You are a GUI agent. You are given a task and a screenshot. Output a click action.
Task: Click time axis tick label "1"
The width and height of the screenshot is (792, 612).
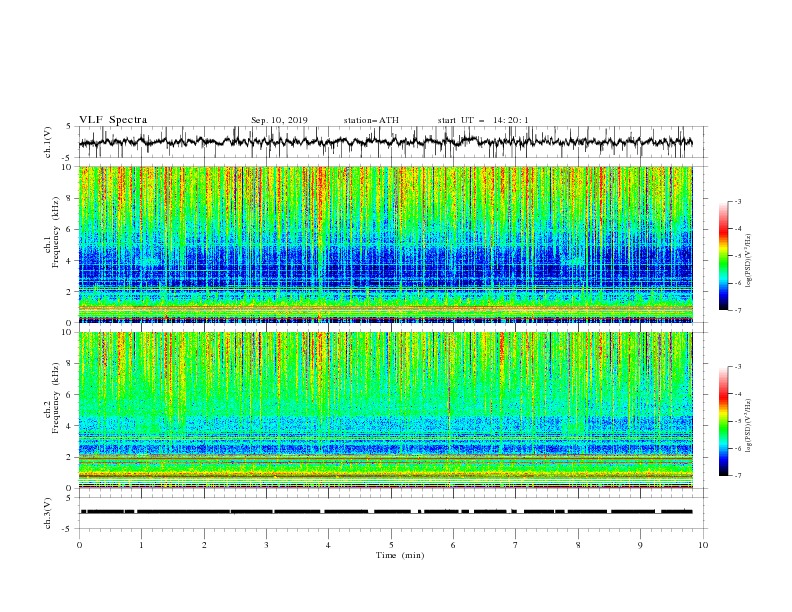coord(141,545)
